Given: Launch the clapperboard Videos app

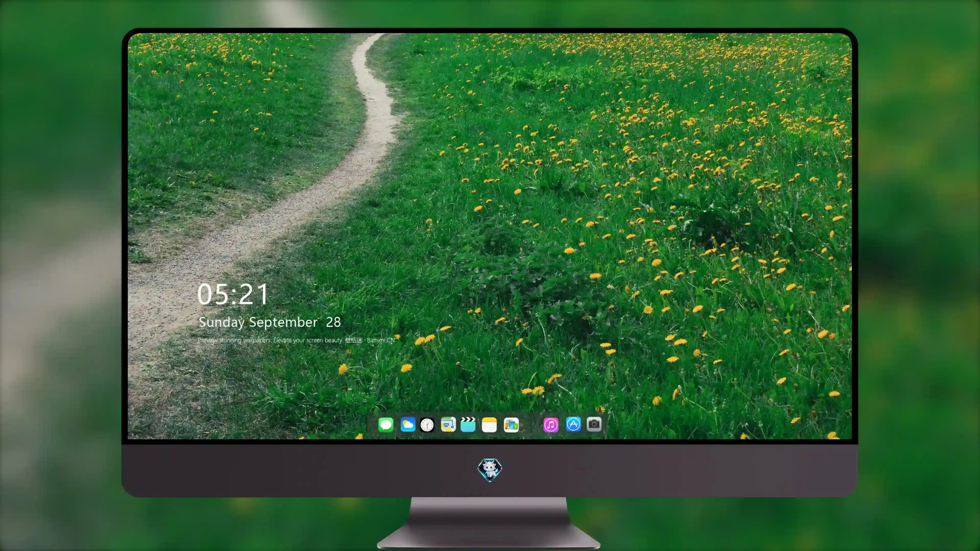Looking at the screenshot, I should tap(468, 424).
